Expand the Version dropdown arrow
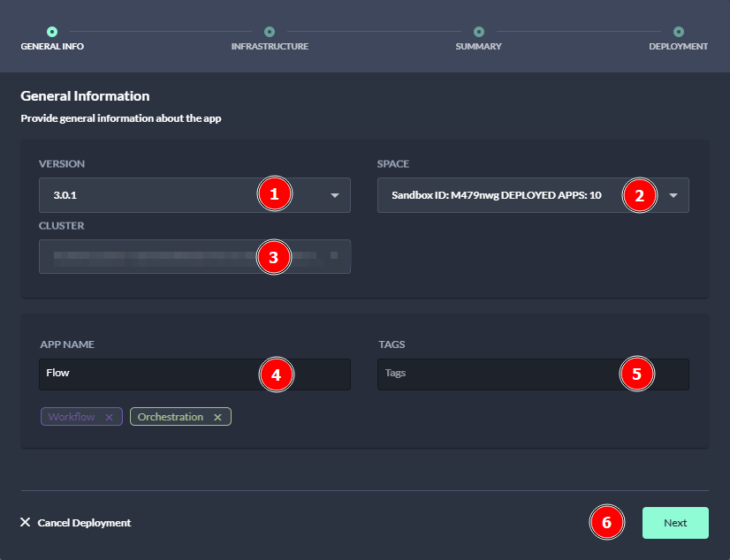 pyautogui.click(x=335, y=195)
